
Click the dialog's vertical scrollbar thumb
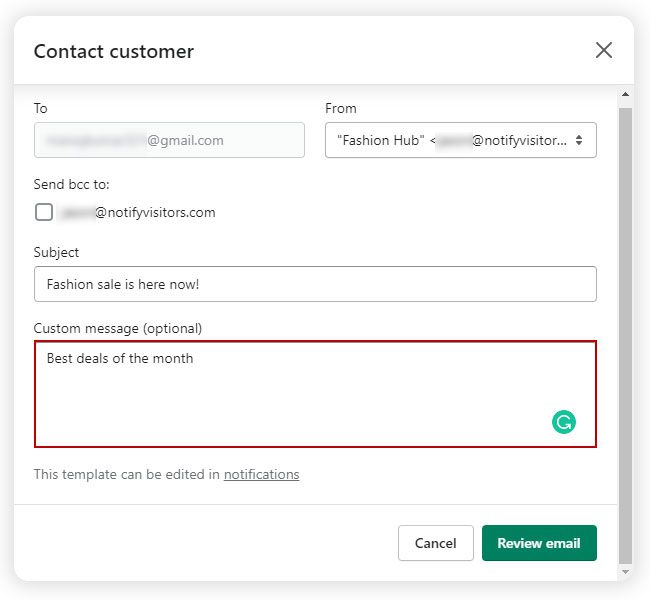click(625, 330)
